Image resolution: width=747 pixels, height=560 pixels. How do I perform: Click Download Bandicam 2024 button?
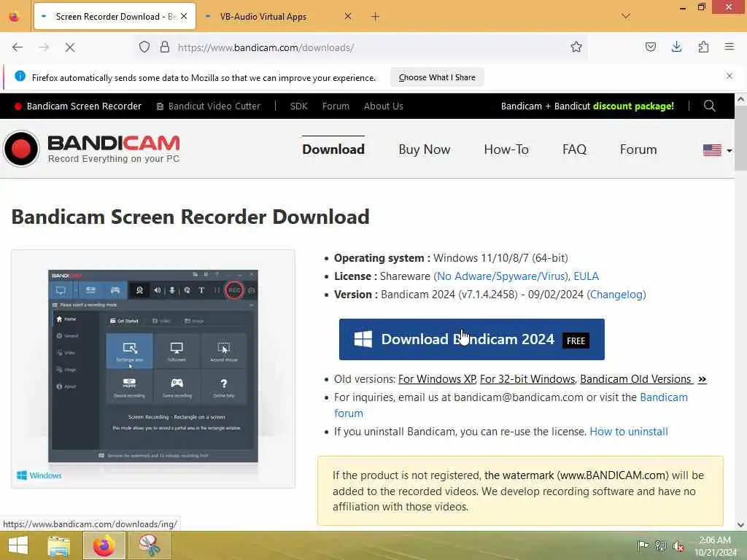coord(472,340)
